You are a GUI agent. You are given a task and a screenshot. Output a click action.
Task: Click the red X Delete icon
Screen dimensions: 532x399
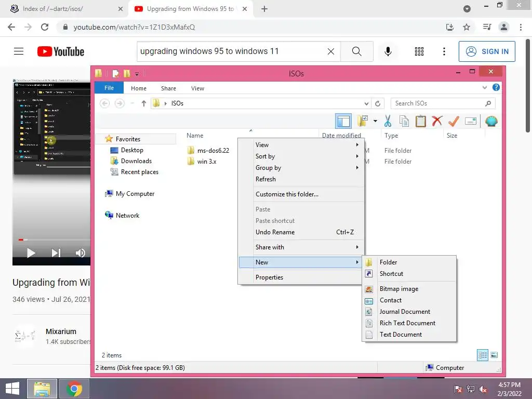437,121
